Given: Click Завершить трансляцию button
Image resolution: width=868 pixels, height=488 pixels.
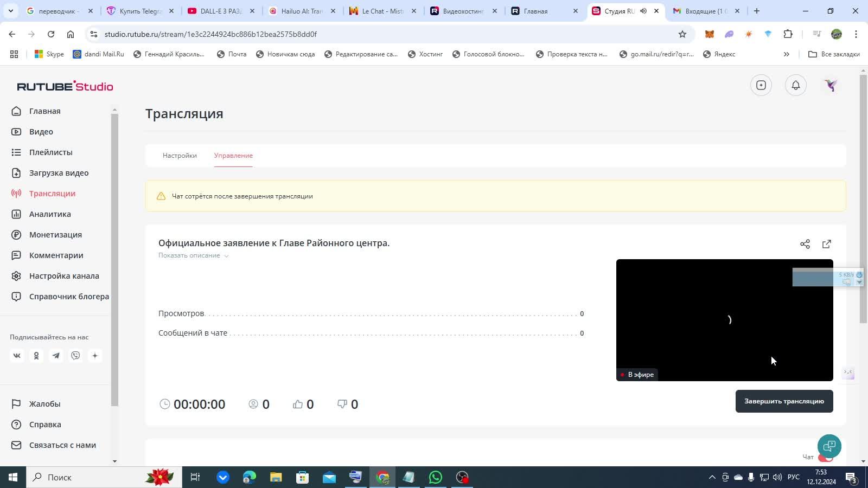Looking at the screenshot, I should click(x=784, y=401).
